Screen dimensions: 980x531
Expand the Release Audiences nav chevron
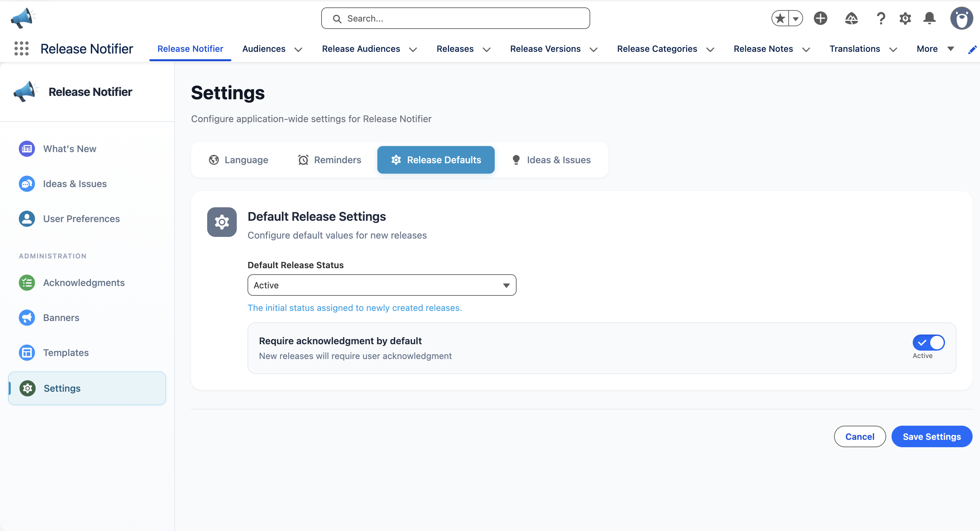point(413,49)
